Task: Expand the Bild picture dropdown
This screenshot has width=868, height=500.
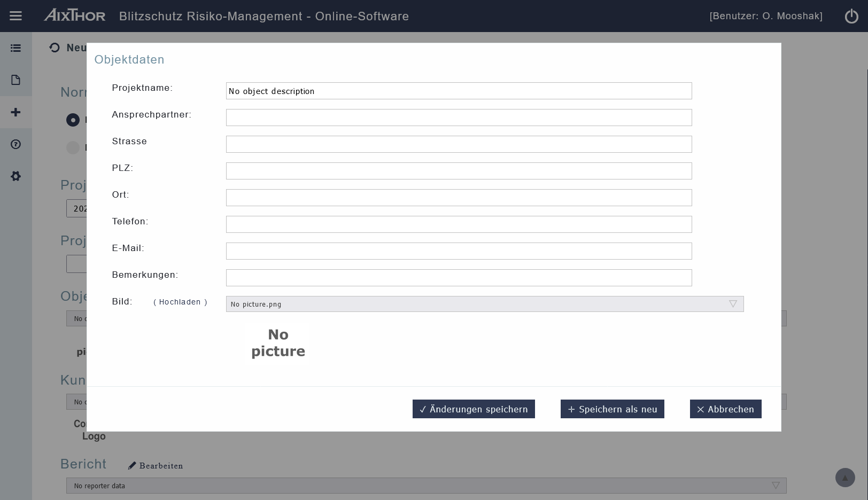Action: coord(484,304)
